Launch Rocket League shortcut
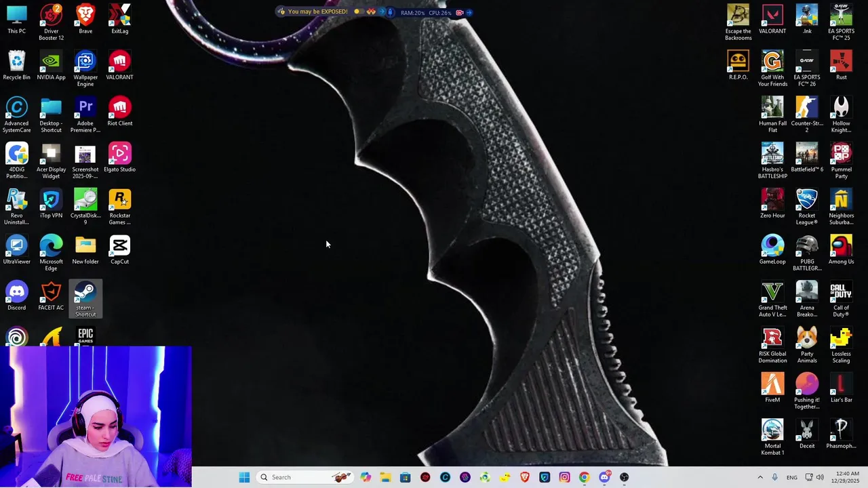Viewport: 868px width, 488px height. [806, 207]
